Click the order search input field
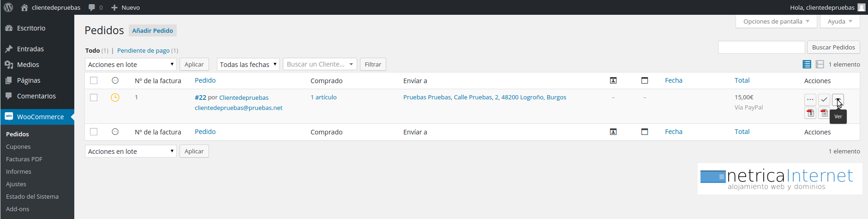This screenshot has width=868, height=219. [761, 47]
